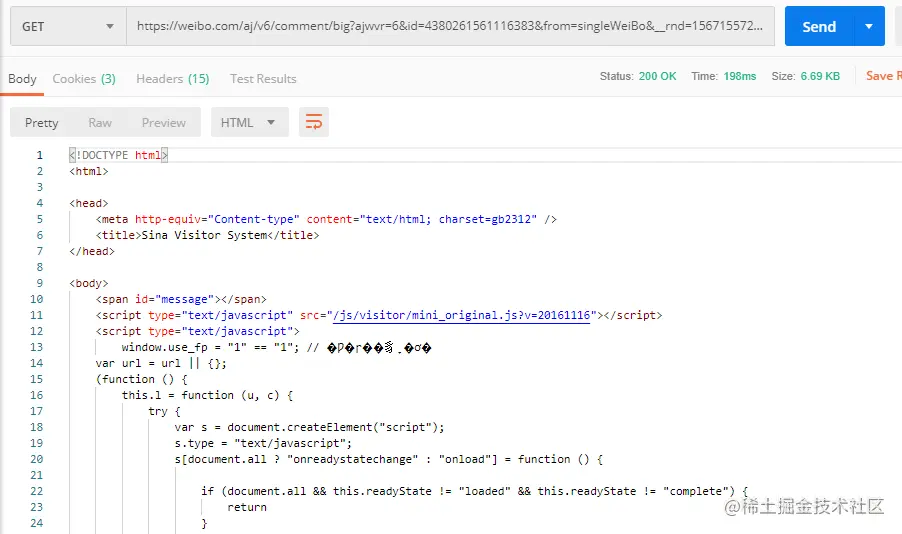Click the 198ms time value
The image size is (902, 534).
(x=739, y=76)
